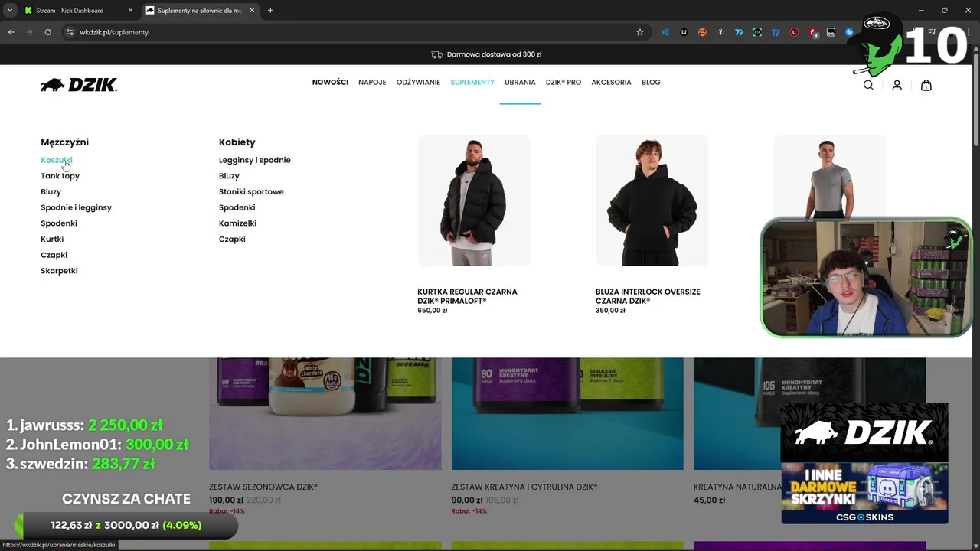
Task: Open Skarpetki category link
Action: 59,271
